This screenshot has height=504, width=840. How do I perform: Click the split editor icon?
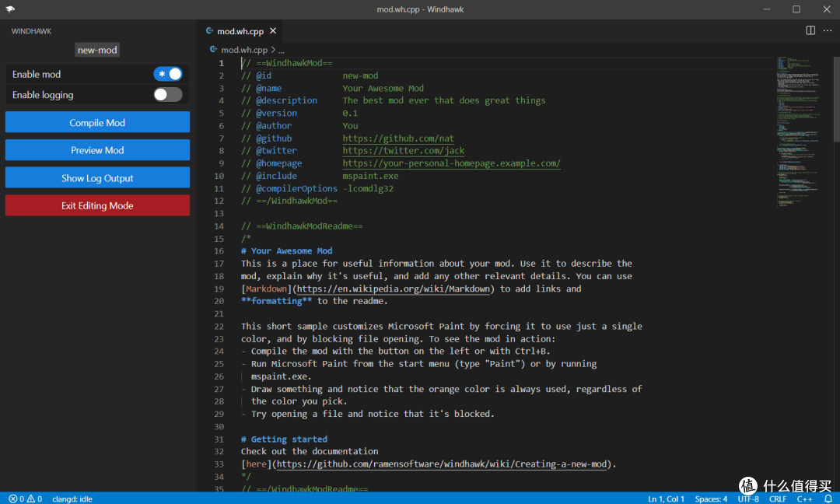tap(810, 30)
